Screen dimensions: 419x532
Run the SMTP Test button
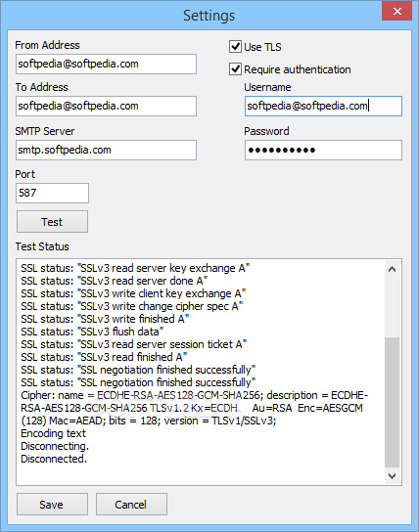pyautogui.click(x=52, y=222)
